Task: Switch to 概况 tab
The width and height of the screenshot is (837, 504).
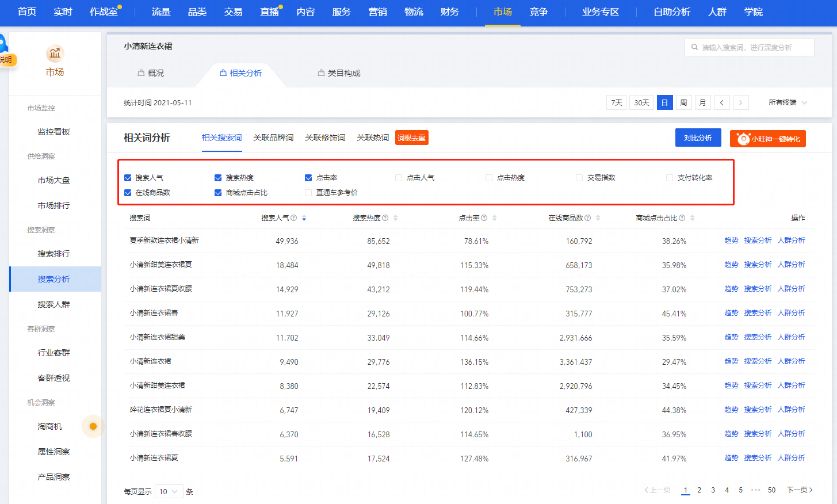Action: (151, 73)
